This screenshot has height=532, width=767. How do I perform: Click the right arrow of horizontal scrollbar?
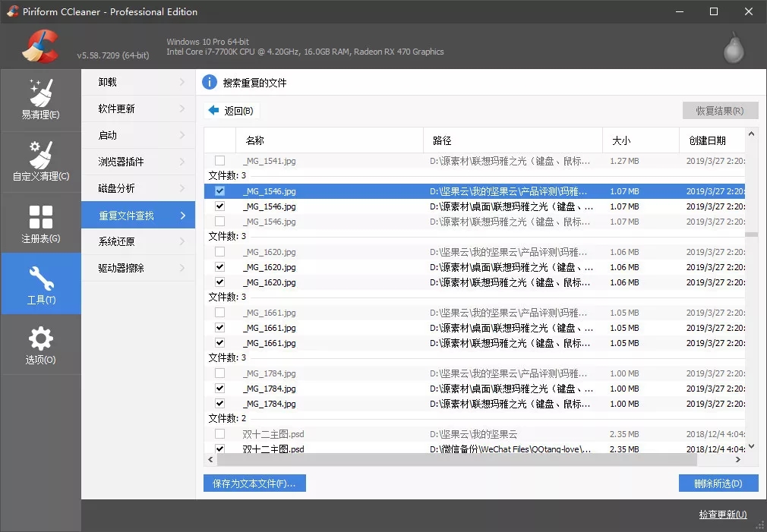737,459
